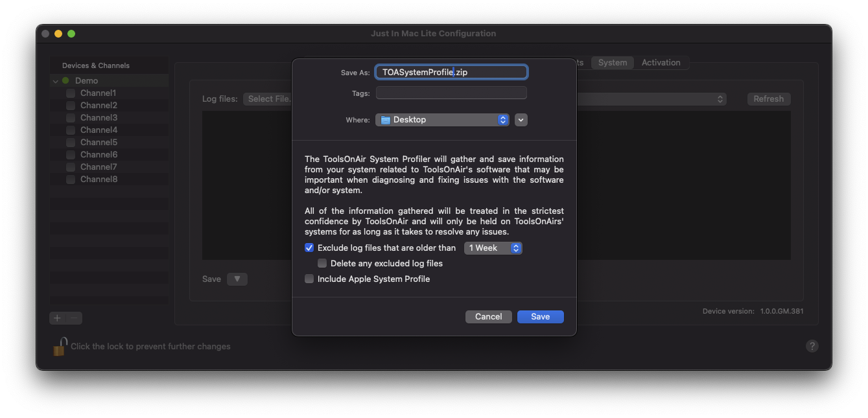Tick the Channel2 checkbox
Screen dimensions: 868x418
pyautogui.click(x=71, y=106)
